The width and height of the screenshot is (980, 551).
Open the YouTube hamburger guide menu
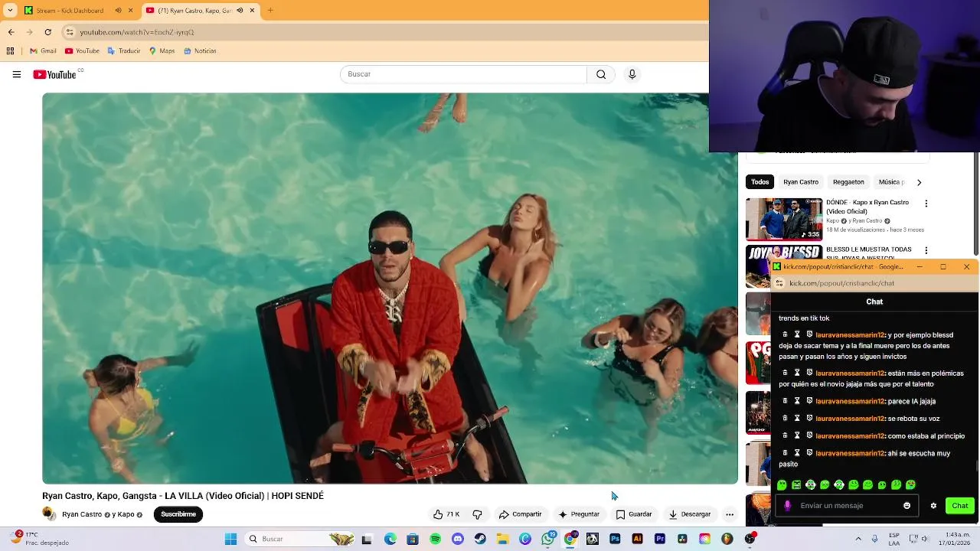point(16,74)
